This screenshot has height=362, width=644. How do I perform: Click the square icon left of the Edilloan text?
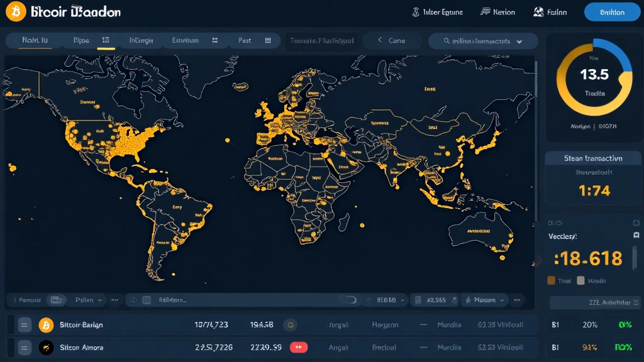(146, 300)
